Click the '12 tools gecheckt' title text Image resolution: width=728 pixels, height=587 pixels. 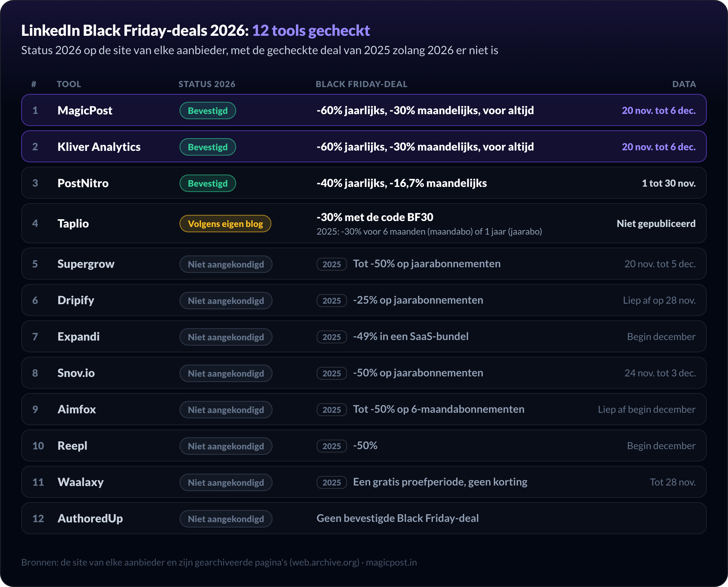pos(311,30)
